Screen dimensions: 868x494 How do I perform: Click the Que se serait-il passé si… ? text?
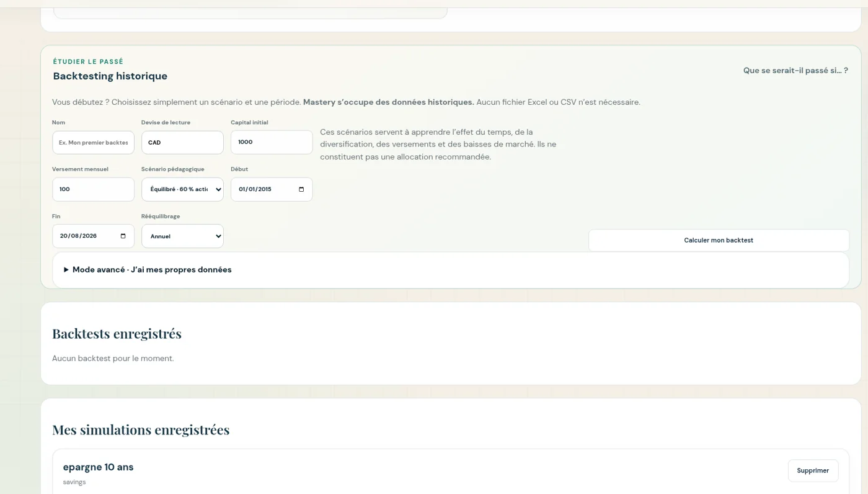(x=795, y=71)
